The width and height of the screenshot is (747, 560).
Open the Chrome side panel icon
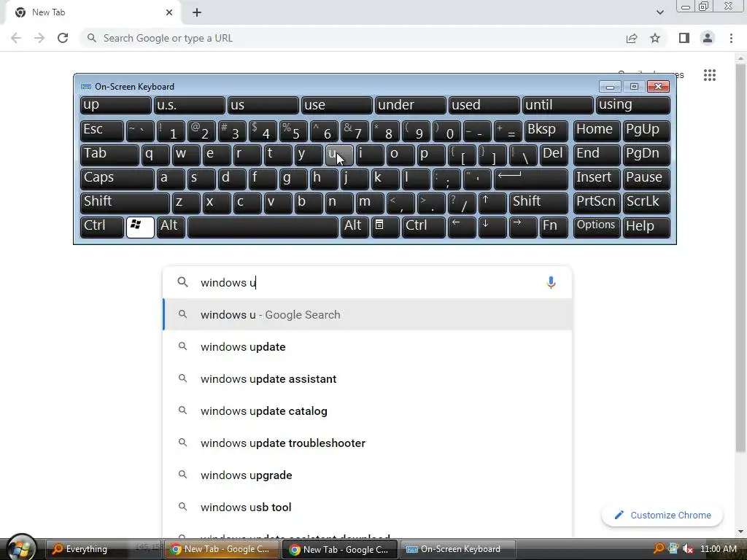(x=684, y=38)
